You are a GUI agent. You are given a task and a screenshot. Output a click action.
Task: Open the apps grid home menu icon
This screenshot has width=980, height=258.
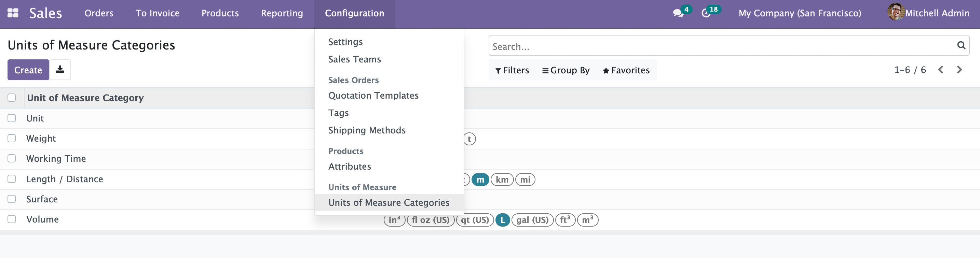pos(13,13)
